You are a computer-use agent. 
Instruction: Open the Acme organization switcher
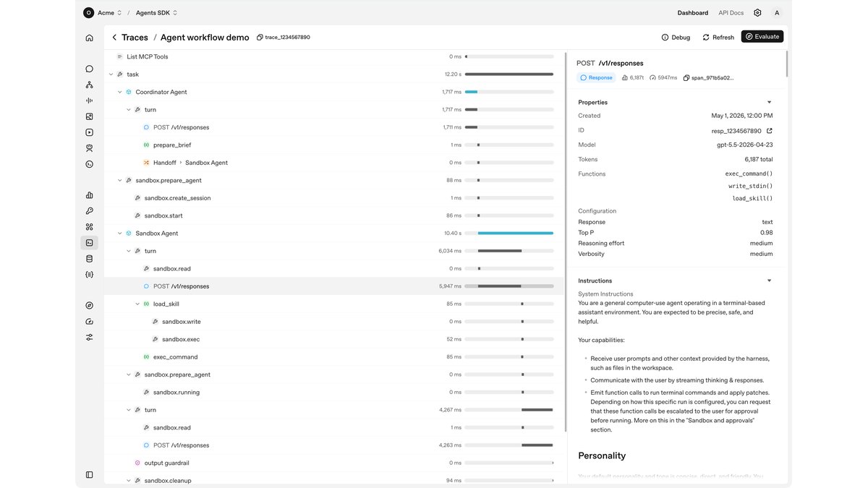pyautogui.click(x=102, y=12)
